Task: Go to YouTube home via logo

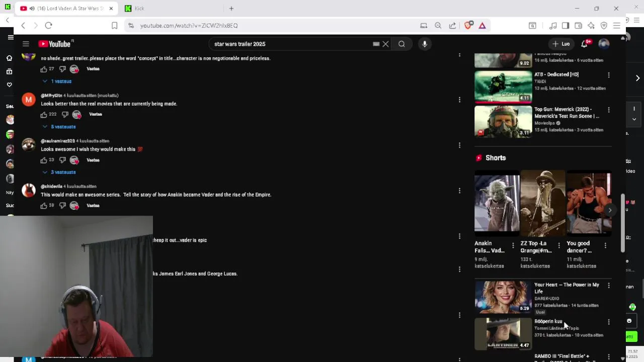Action: tap(54, 44)
